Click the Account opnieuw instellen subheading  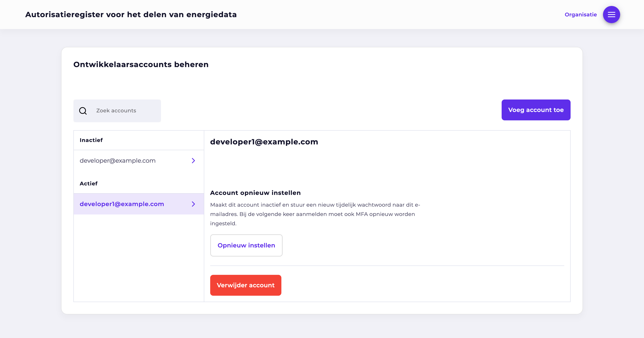point(255,193)
